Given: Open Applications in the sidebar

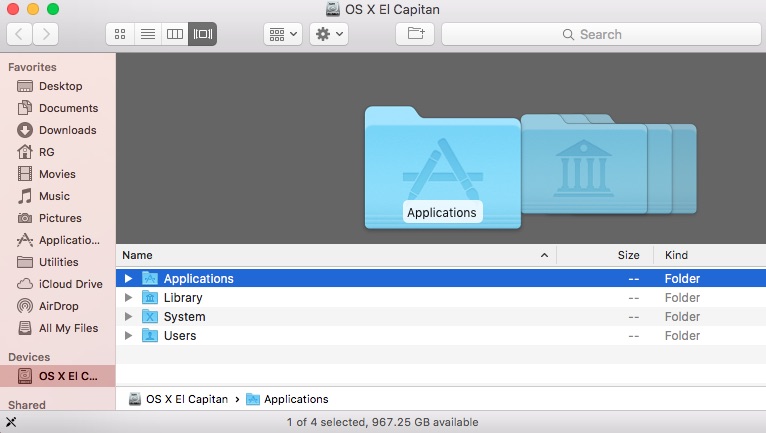Looking at the screenshot, I should click(x=58, y=240).
